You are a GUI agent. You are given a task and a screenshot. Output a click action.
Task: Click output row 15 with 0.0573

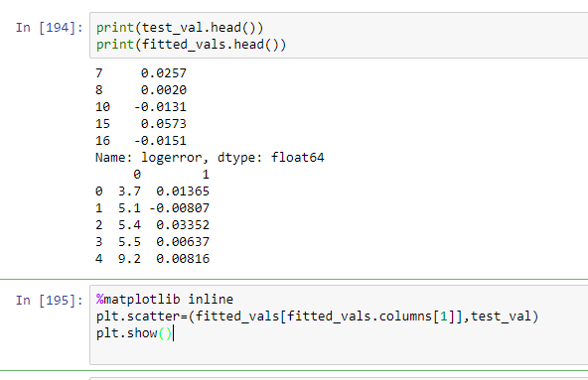(x=141, y=123)
